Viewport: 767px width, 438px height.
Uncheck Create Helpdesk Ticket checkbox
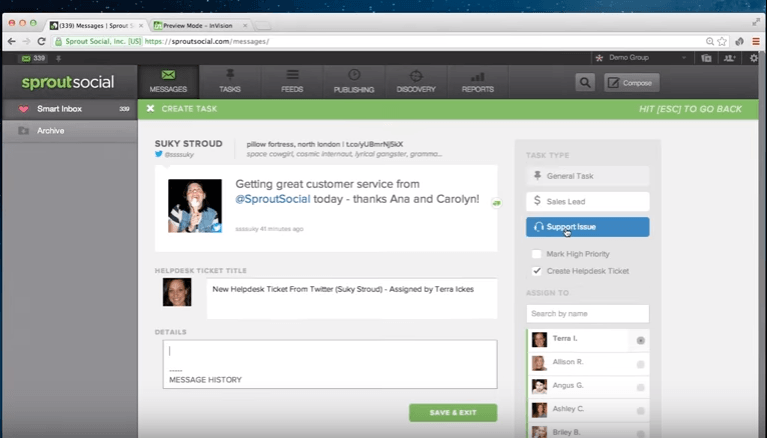click(x=537, y=271)
